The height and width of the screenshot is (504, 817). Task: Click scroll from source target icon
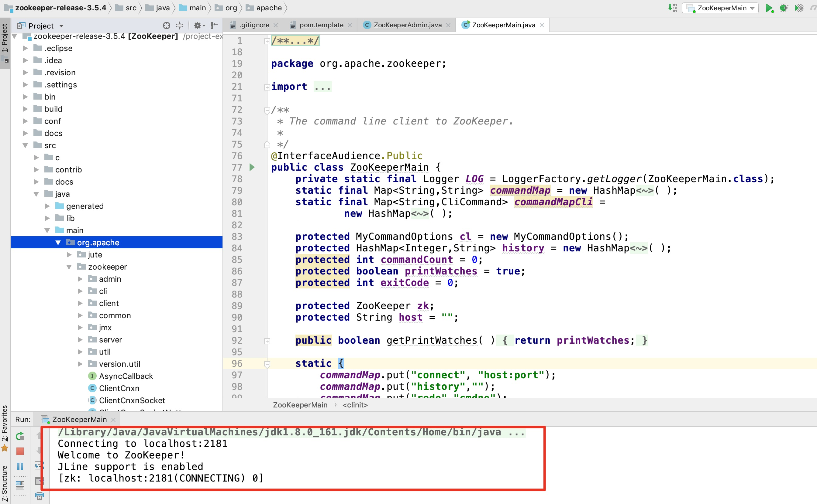[x=166, y=25]
